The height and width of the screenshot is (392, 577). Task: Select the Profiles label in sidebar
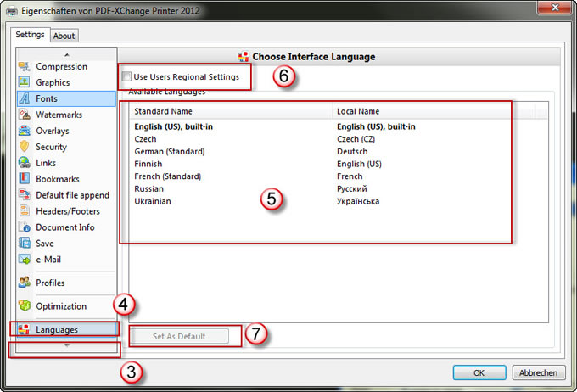(x=50, y=283)
